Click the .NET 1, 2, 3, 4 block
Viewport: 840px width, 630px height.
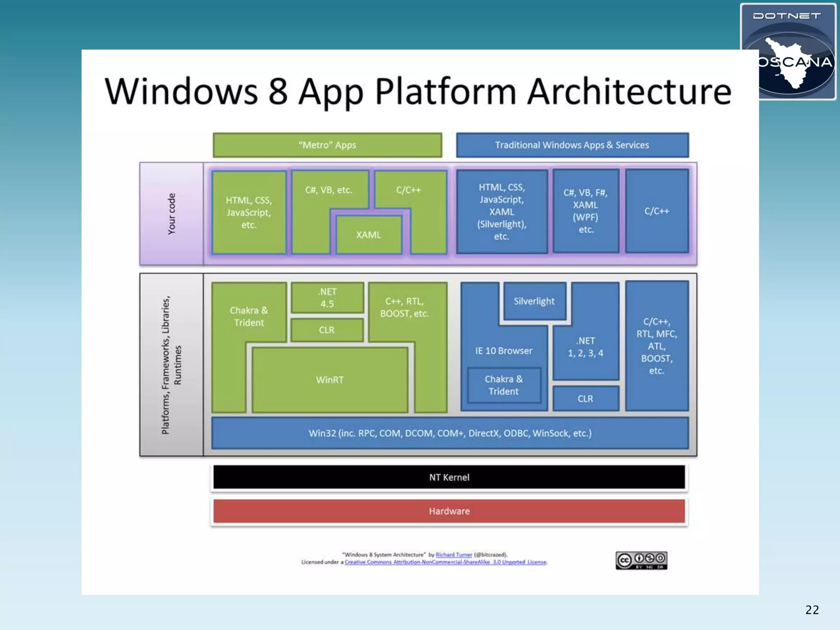pyautogui.click(x=586, y=347)
